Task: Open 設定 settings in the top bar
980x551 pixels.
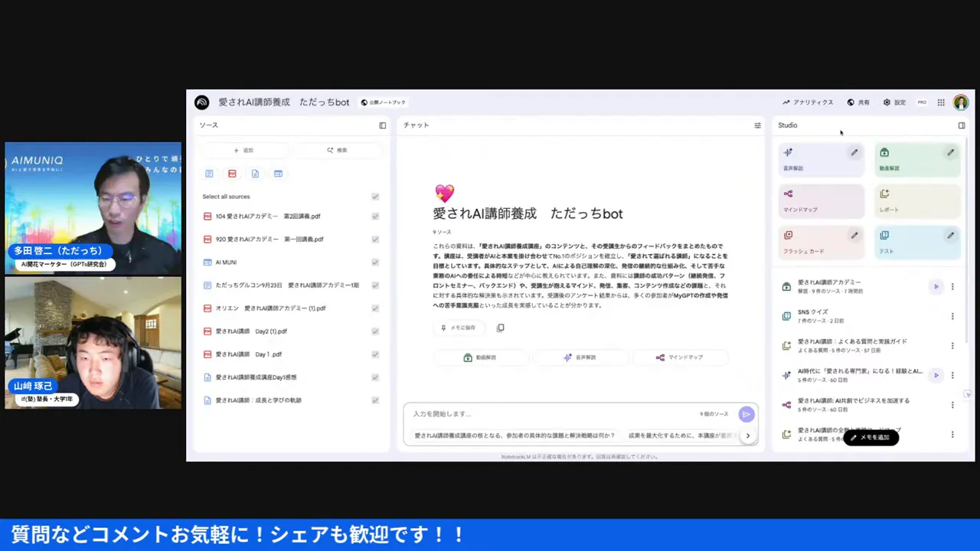Action: (894, 103)
